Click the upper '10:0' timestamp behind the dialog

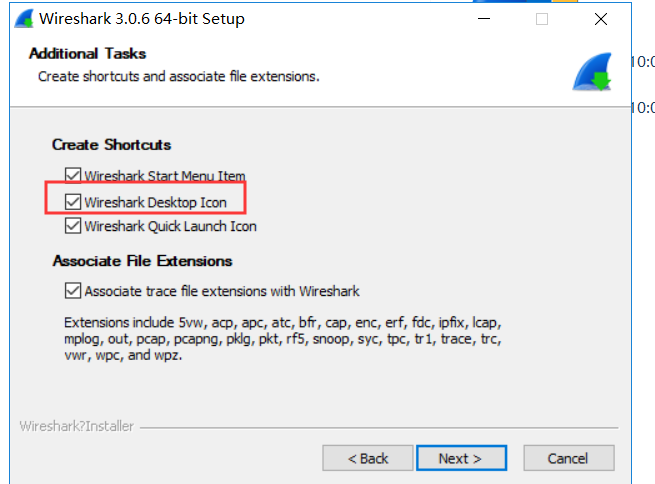click(x=642, y=62)
